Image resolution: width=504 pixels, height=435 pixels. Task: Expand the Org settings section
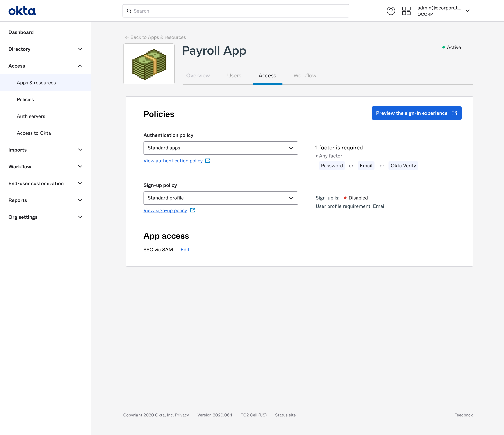click(x=80, y=217)
